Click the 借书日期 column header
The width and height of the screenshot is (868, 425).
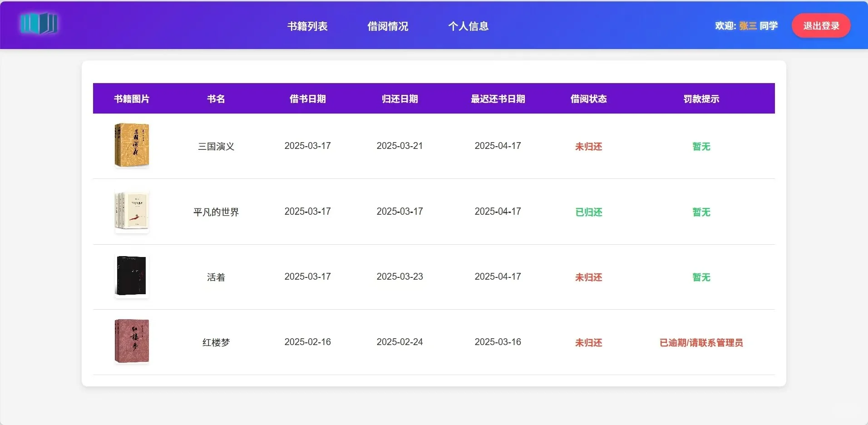coord(308,99)
